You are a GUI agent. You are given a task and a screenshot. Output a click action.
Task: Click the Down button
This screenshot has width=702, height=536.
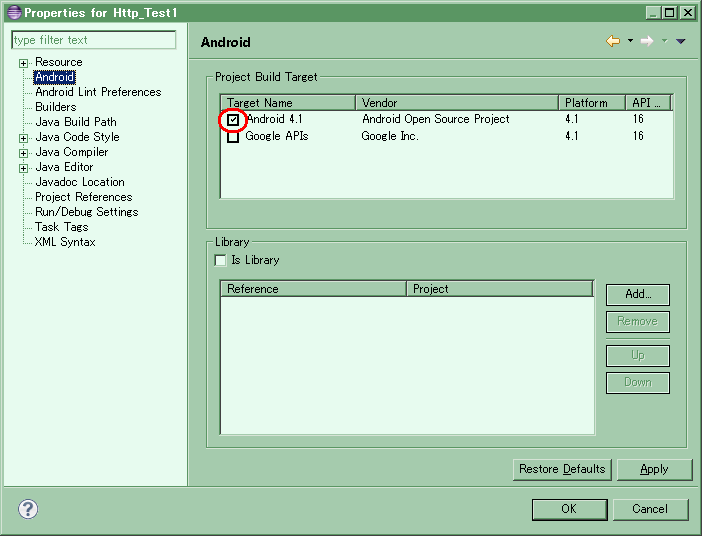click(638, 383)
